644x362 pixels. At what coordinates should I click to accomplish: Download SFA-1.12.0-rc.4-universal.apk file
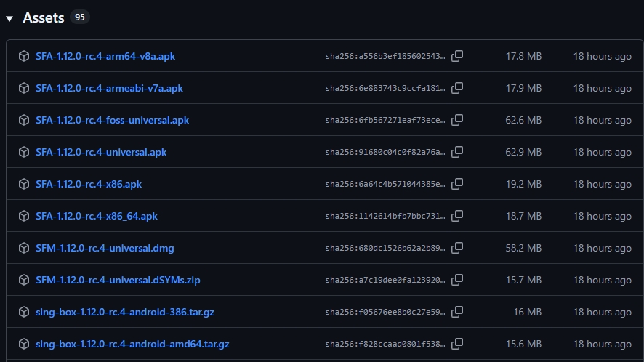coord(101,152)
